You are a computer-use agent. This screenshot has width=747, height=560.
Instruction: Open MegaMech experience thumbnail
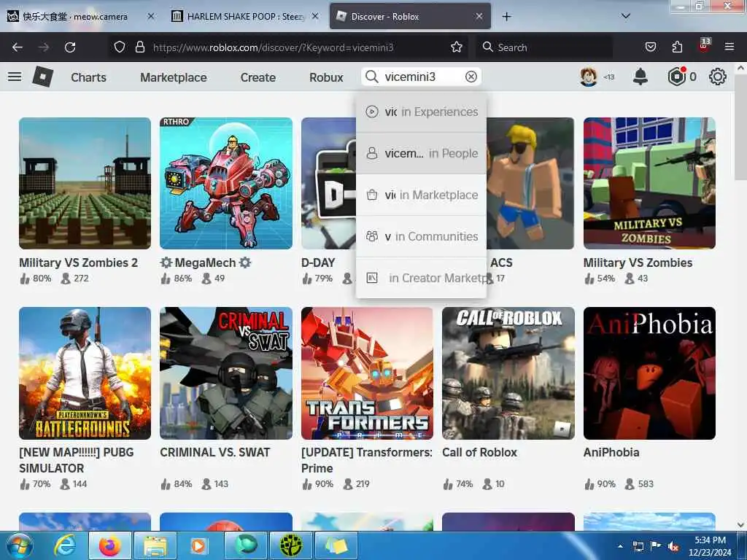coord(226,183)
